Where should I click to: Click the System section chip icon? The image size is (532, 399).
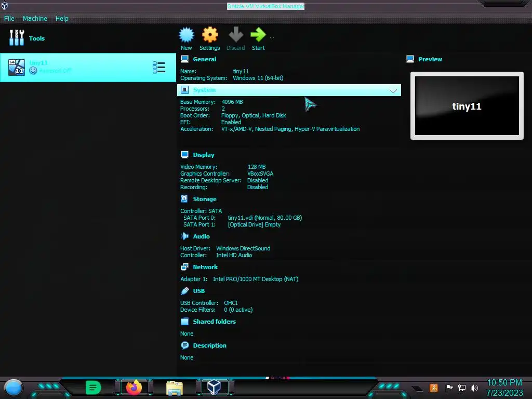pos(184,90)
